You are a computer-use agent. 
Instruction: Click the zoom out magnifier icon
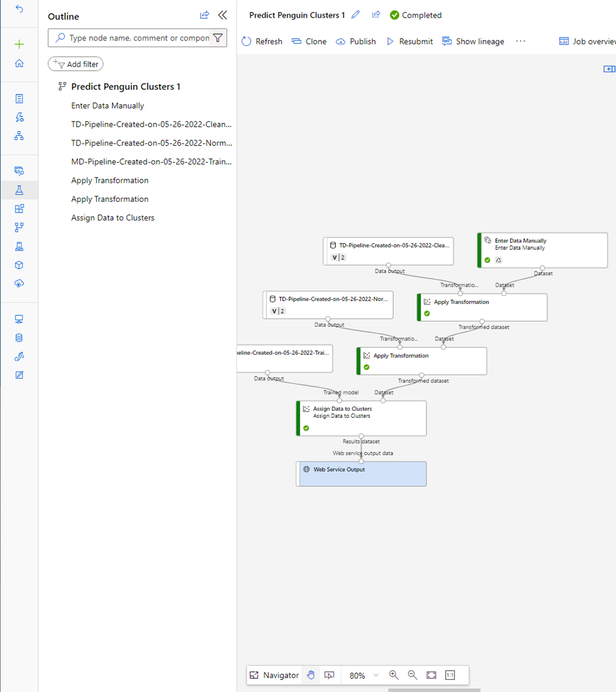[x=412, y=675]
